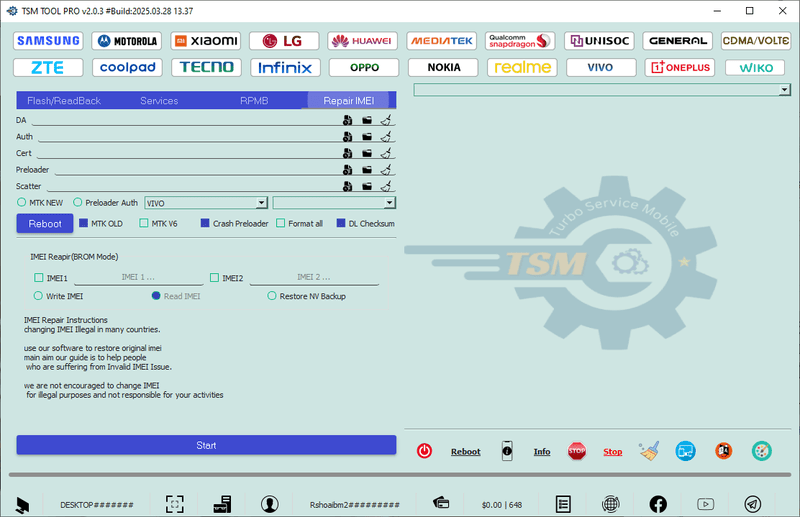
Task: Click the folder icon in the Scatter row
Action: (367, 186)
